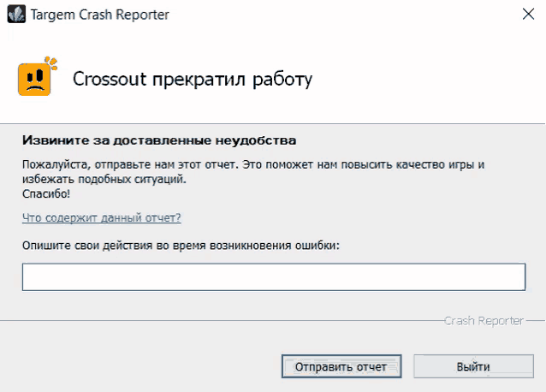Screen dimensions: 546x392
Task: Open the 'Что содержит данный отчет?' link
Action: [101, 218]
